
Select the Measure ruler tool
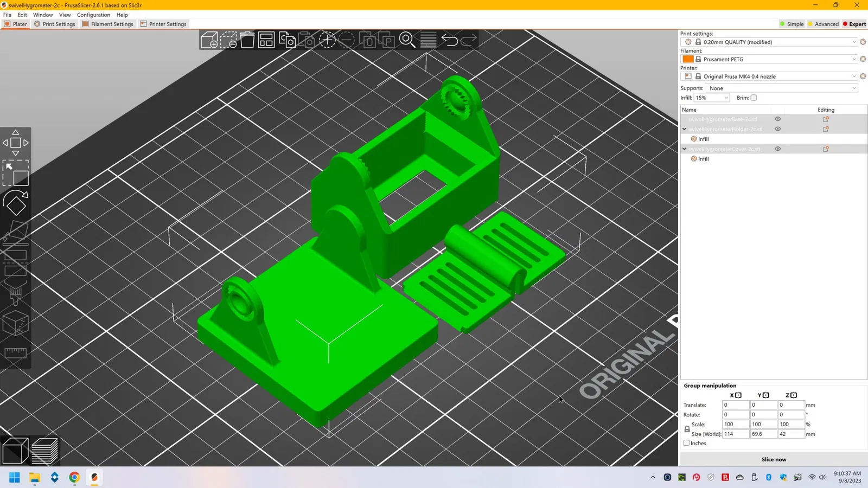point(16,353)
